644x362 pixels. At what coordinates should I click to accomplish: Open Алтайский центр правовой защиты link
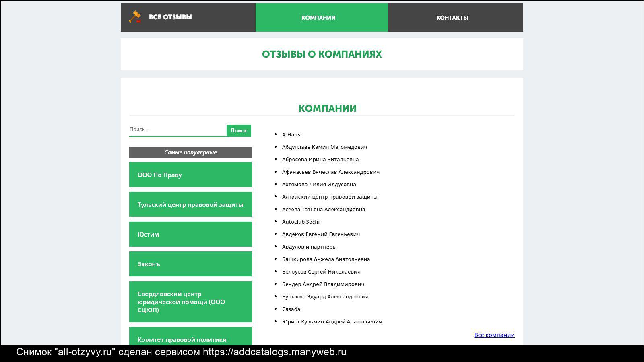pyautogui.click(x=330, y=197)
